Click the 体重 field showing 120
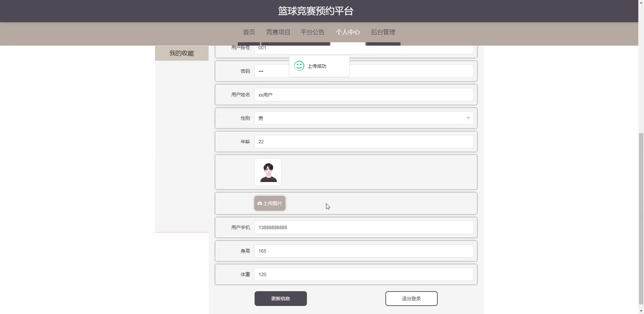This screenshot has height=314, width=644. pos(364,274)
